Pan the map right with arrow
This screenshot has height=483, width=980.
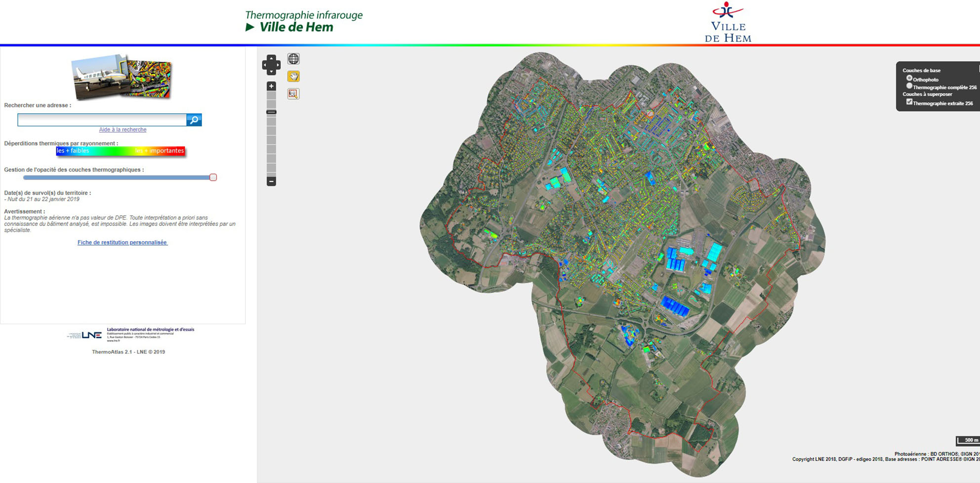pyautogui.click(x=278, y=65)
